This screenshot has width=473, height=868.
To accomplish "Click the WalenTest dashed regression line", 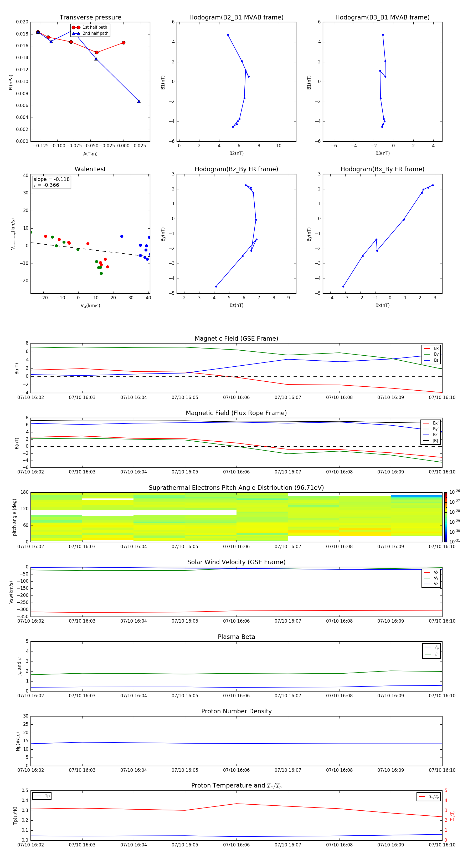I will point(90,250).
